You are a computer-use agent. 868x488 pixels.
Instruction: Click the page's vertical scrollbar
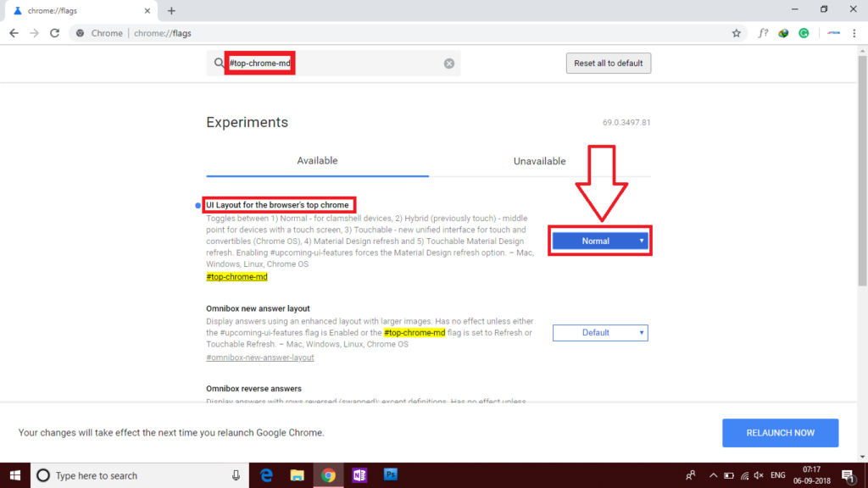pyautogui.click(x=862, y=169)
